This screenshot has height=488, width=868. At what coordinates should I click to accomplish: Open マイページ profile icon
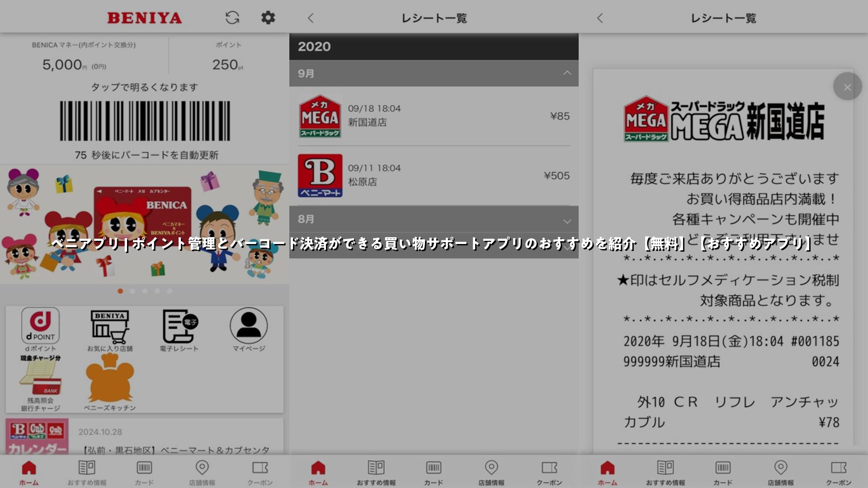(x=249, y=329)
